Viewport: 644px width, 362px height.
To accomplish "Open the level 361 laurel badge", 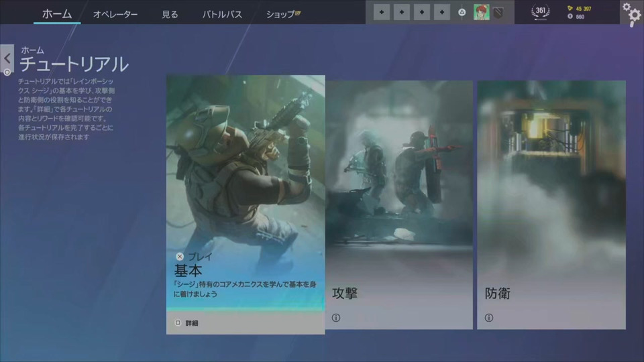I will (x=541, y=12).
